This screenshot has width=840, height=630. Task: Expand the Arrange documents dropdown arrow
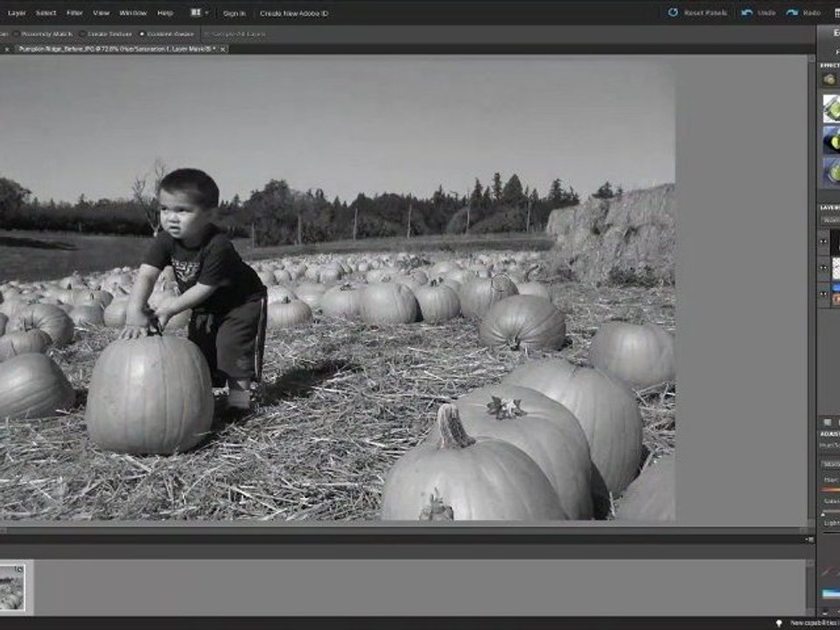click(206, 13)
